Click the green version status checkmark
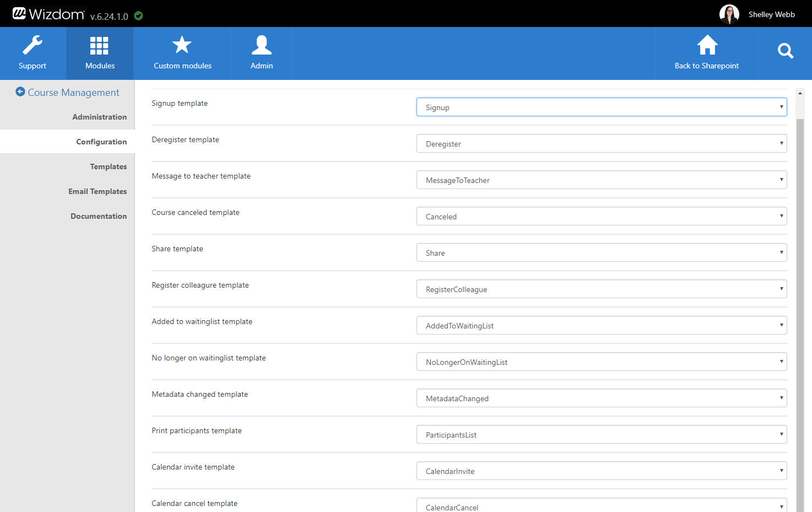This screenshot has width=812, height=512. 139,16
